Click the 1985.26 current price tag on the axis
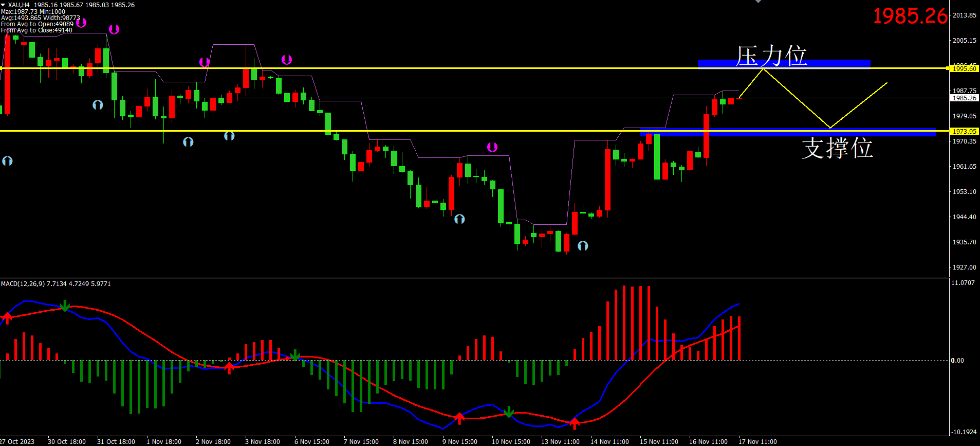Image resolution: width=980 pixels, height=446 pixels. pos(964,98)
